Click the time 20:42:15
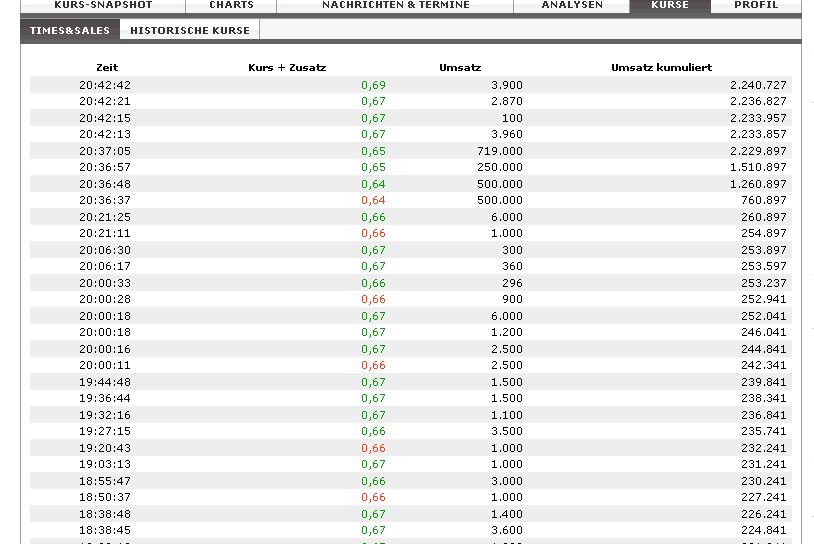Image resolution: width=814 pixels, height=544 pixels. pyautogui.click(x=105, y=118)
